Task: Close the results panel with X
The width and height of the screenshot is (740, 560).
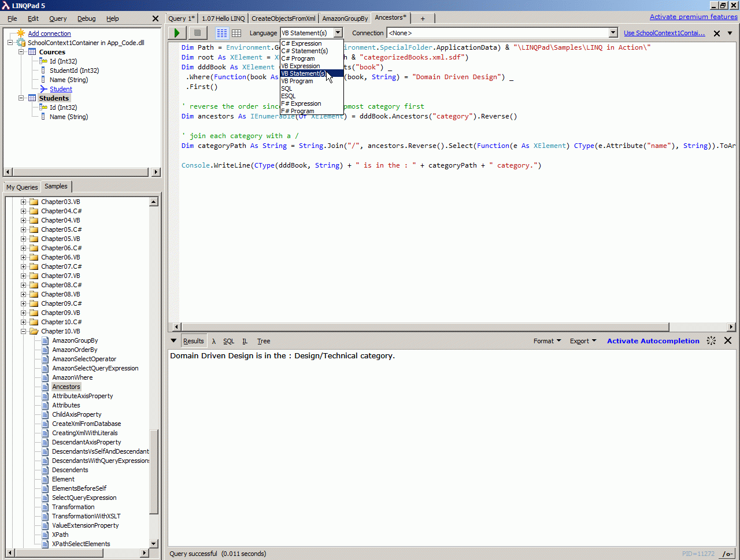Action: click(728, 341)
